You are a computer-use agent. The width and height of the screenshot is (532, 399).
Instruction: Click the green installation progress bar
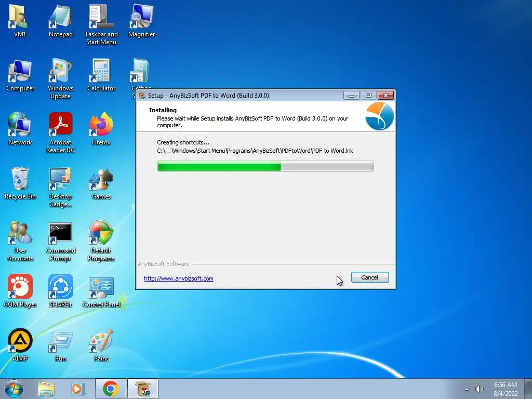(265, 166)
